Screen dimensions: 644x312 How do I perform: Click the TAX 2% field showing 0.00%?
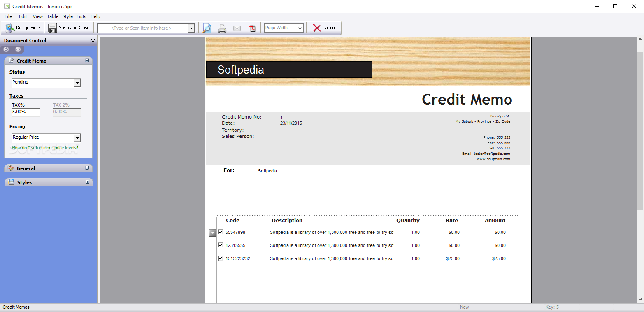(x=67, y=112)
